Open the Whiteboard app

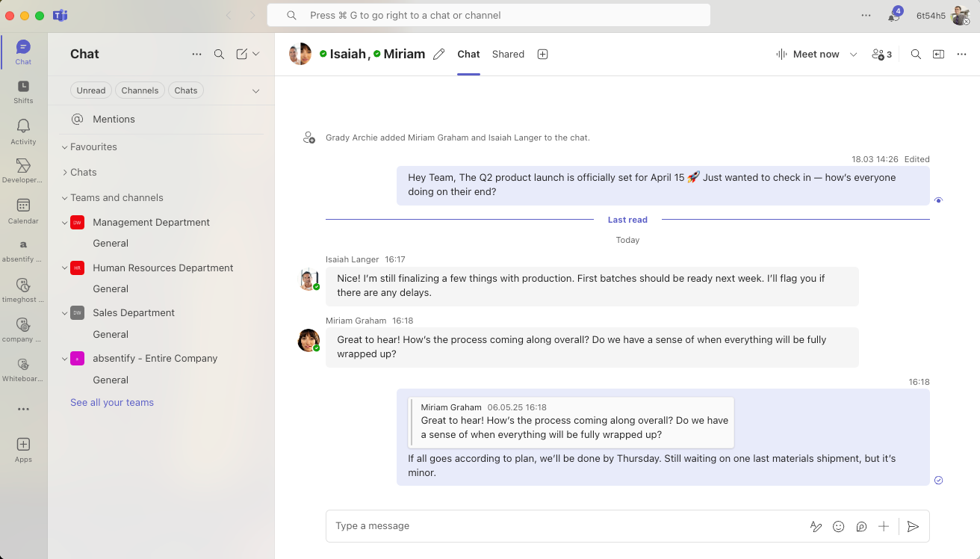pos(23,369)
